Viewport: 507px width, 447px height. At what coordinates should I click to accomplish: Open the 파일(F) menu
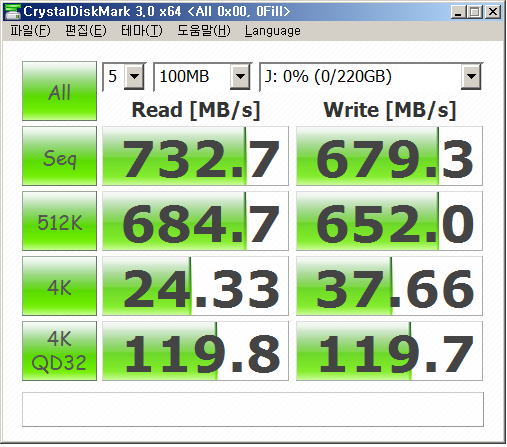point(30,31)
